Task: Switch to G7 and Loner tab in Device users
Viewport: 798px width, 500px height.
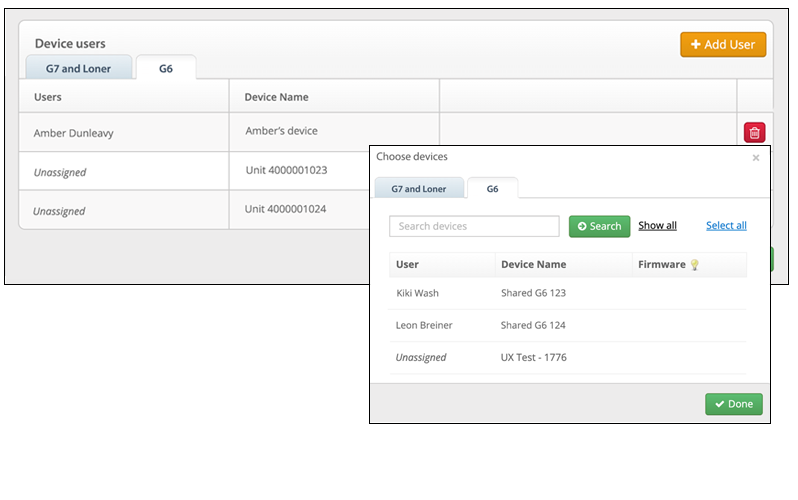Action: (78, 69)
